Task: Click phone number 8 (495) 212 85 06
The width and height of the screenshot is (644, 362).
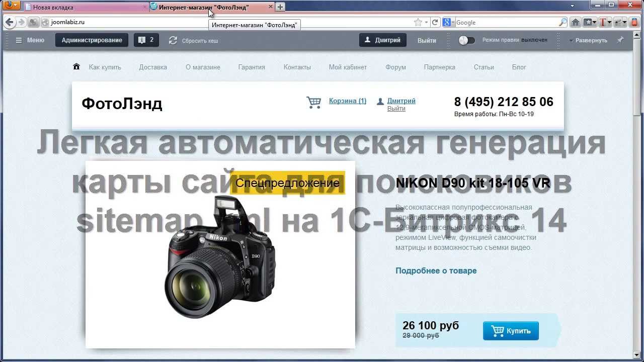Action: click(504, 102)
